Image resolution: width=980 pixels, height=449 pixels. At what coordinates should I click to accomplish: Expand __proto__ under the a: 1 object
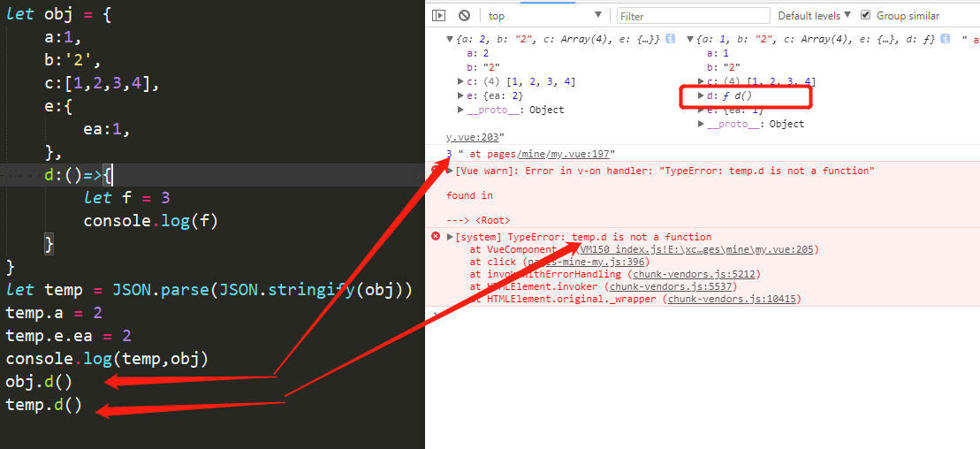702,124
